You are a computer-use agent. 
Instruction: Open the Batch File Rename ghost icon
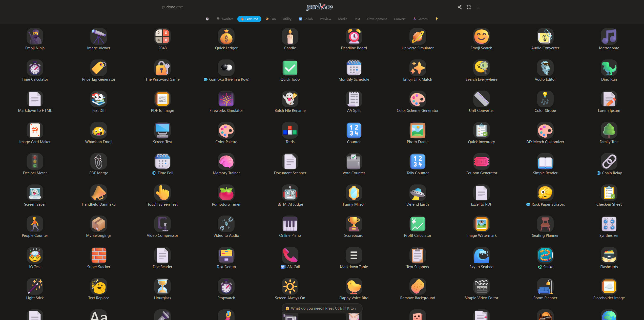tap(290, 99)
